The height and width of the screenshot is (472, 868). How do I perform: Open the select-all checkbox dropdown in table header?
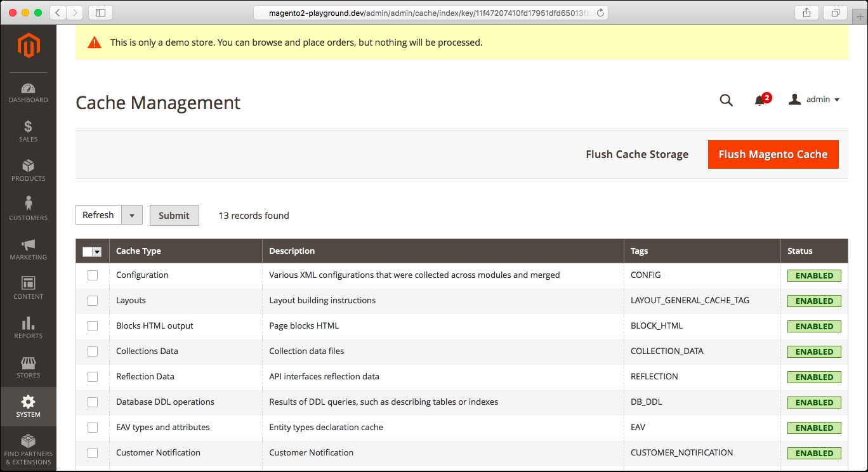point(97,252)
